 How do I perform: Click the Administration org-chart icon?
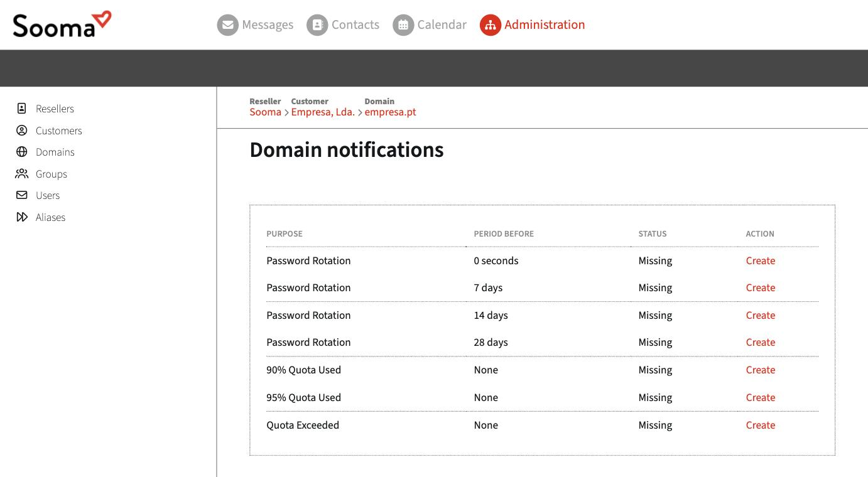pos(491,25)
